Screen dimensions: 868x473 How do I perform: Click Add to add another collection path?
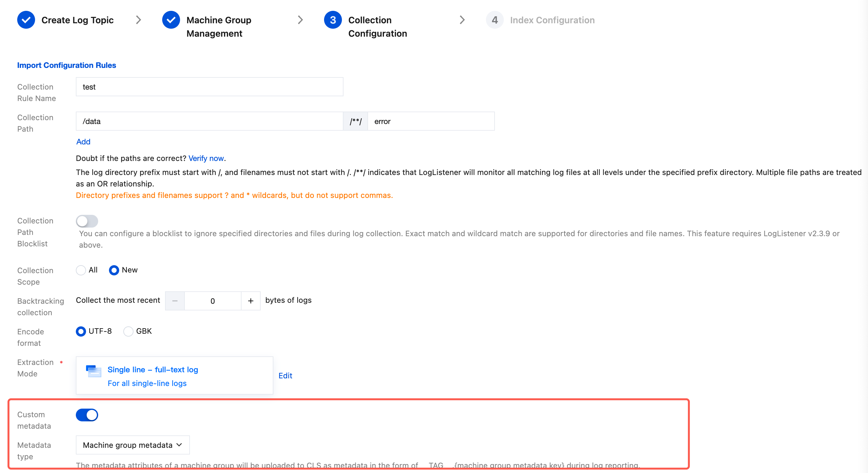pos(83,142)
